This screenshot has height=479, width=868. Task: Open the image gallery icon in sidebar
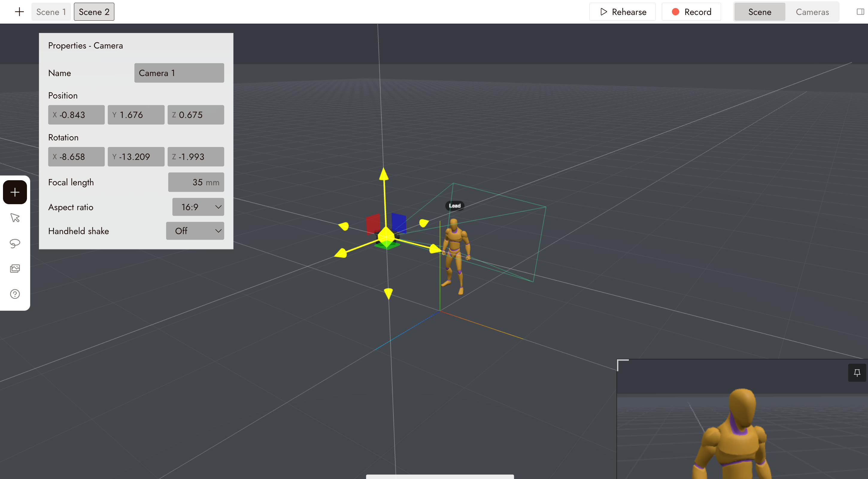point(15,269)
